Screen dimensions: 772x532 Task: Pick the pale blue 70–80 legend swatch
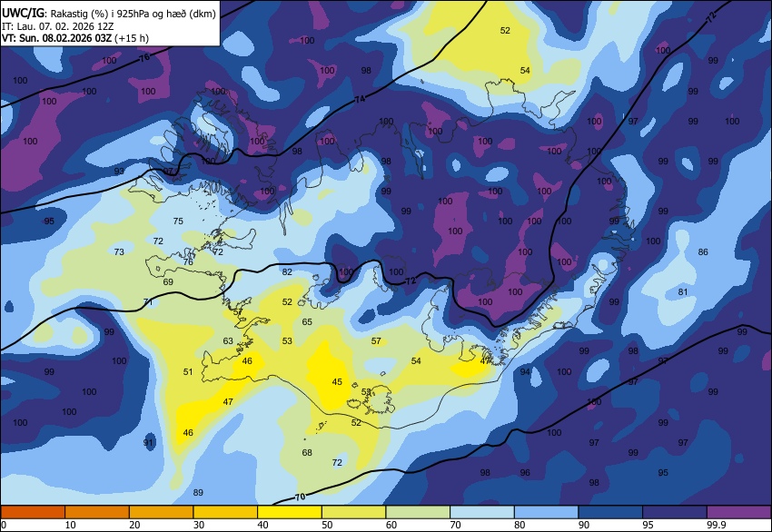[482, 512]
